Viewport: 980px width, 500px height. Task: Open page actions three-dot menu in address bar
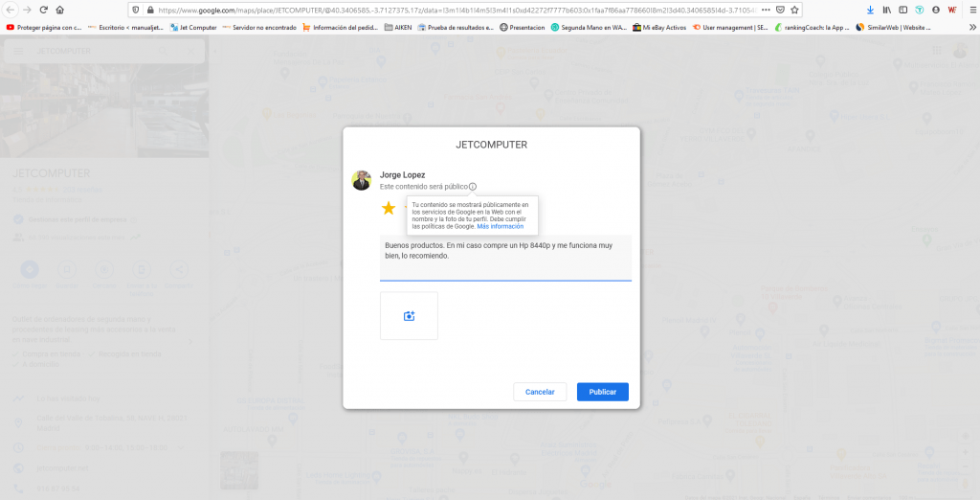(x=766, y=10)
